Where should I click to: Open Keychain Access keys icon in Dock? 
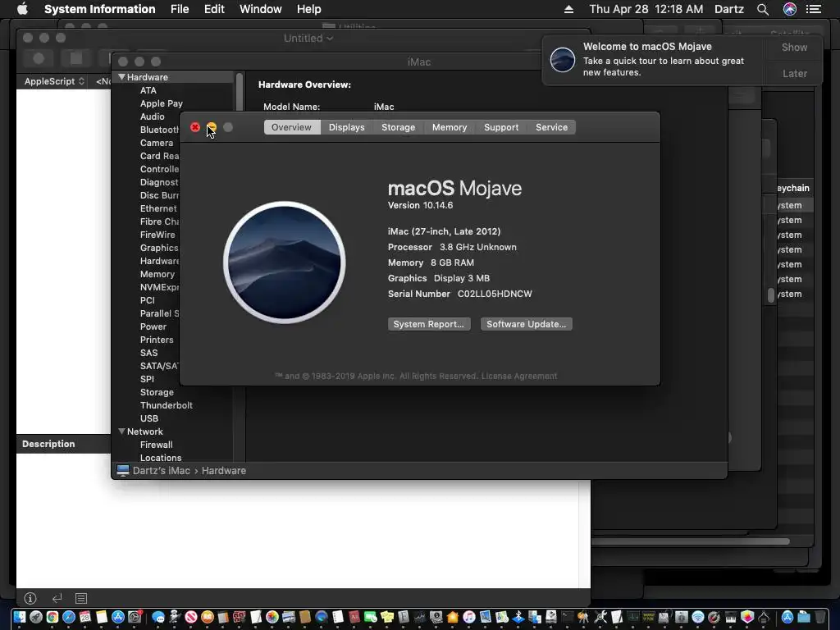[583, 617]
